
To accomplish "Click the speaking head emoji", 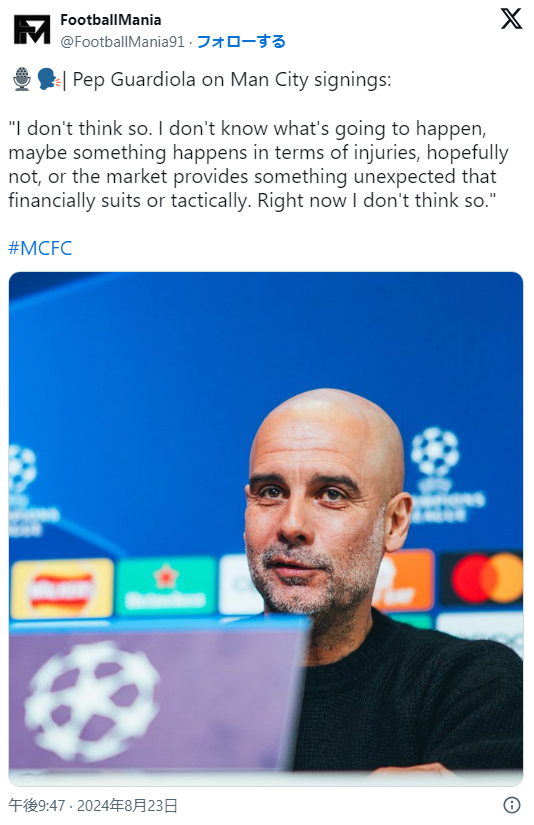I will pyautogui.click(x=48, y=79).
